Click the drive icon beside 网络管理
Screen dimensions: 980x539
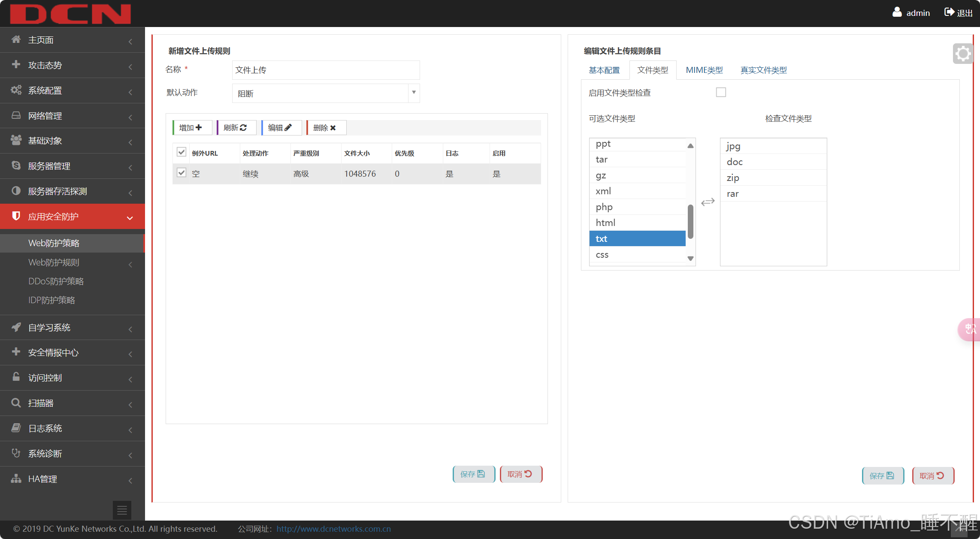click(16, 115)
